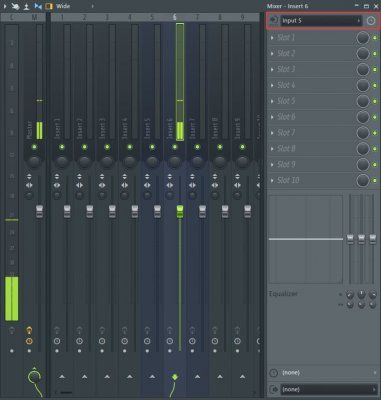This screenshot has height=400, width=381.
Task: Click Insert 3 pan knob
Action: (x=107, y=162)
